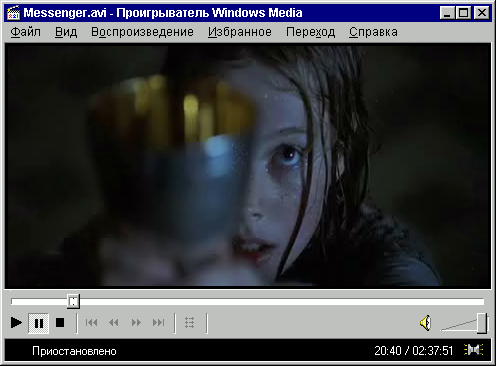Viewport: 496px width, 366px height.
Task: Open the Вид menu
Action: (66, 32)
